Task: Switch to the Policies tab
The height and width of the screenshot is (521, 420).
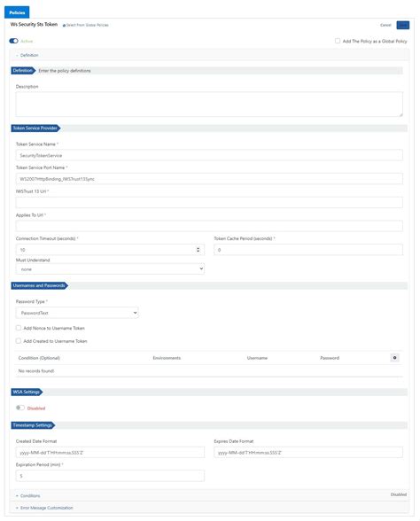Action: pyautogui.click(x=17, y=12)
